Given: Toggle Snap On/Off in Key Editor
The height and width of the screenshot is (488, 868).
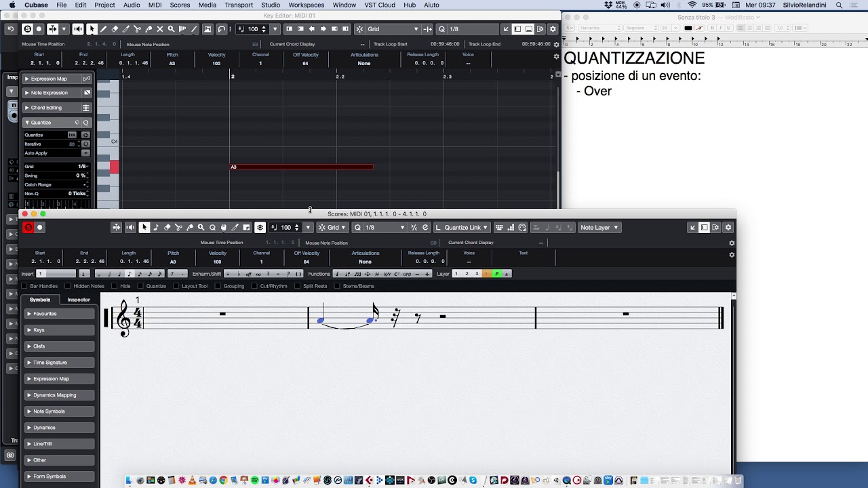Looking at the screenshot, I should coord(359,29).
